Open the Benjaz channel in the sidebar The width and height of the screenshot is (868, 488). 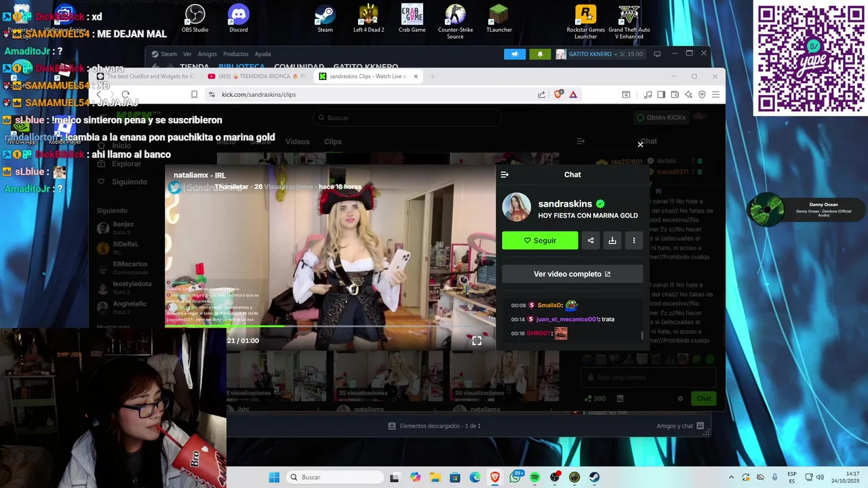point(122,228)
